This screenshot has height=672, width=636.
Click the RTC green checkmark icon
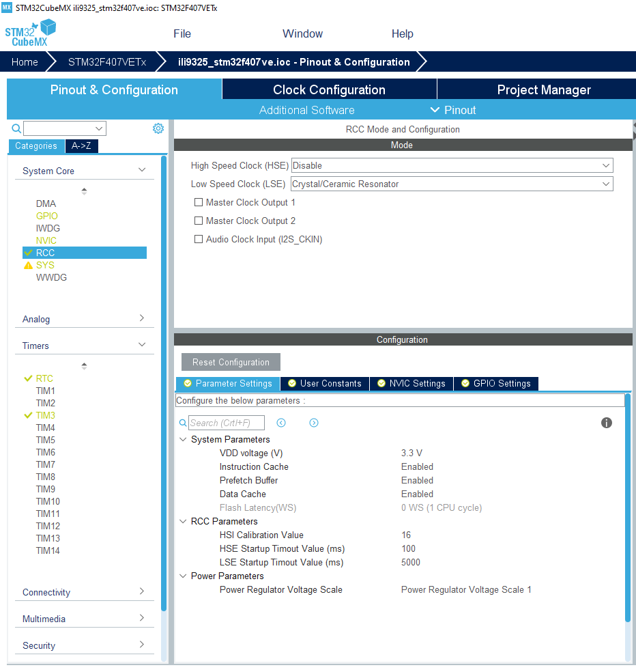(x=28, y=378)
